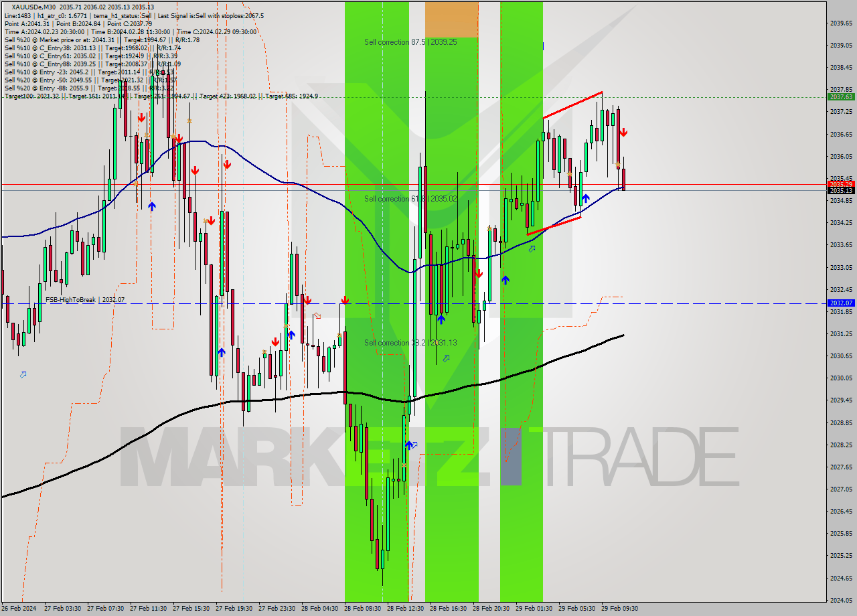
Task: Click the '26 Feb 2024' time axis label
Action: 19,609
